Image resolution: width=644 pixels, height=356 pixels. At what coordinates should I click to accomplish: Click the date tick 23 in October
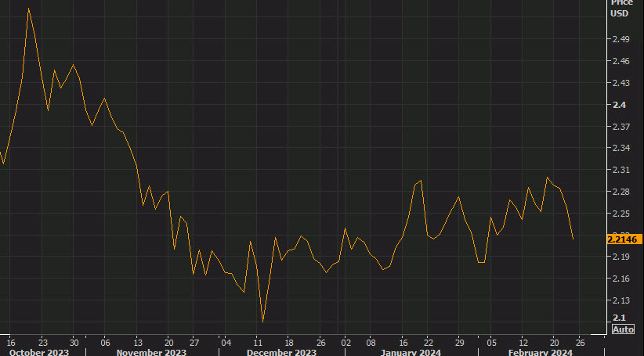43,342
